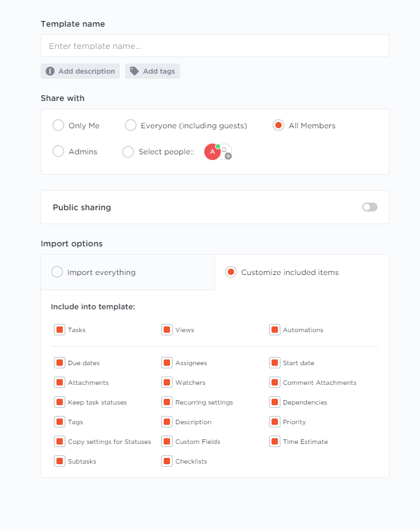Toggle the Public sharing switch
The width and height of the screenshot is (420, 529).
[x=370, y=207]
